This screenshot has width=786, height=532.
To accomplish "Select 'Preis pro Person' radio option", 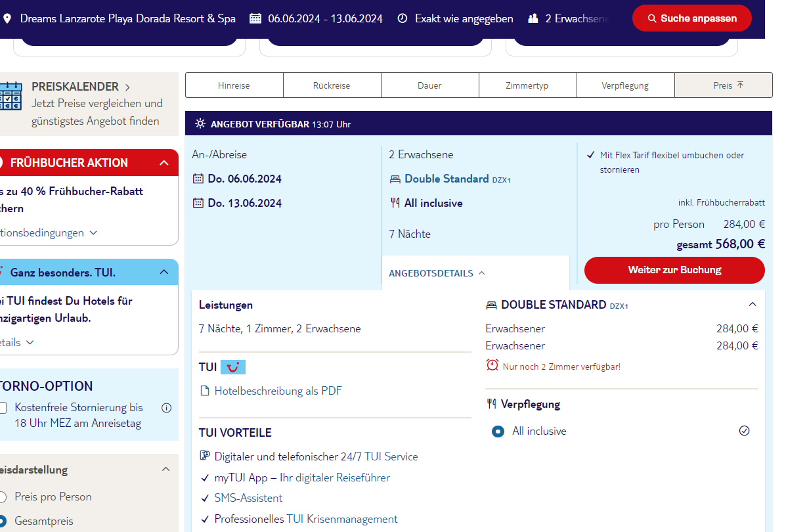I will [3, 497].
